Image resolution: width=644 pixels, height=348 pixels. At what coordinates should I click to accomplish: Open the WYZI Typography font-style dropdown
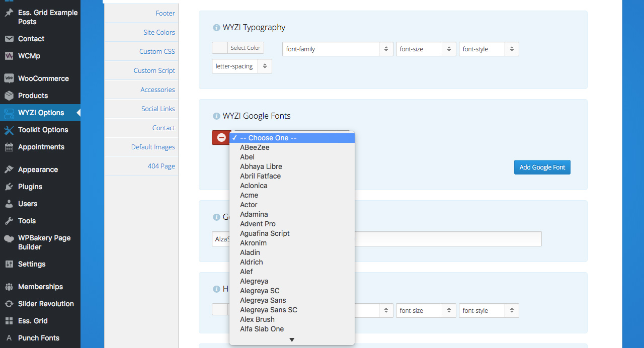[489, 49]
